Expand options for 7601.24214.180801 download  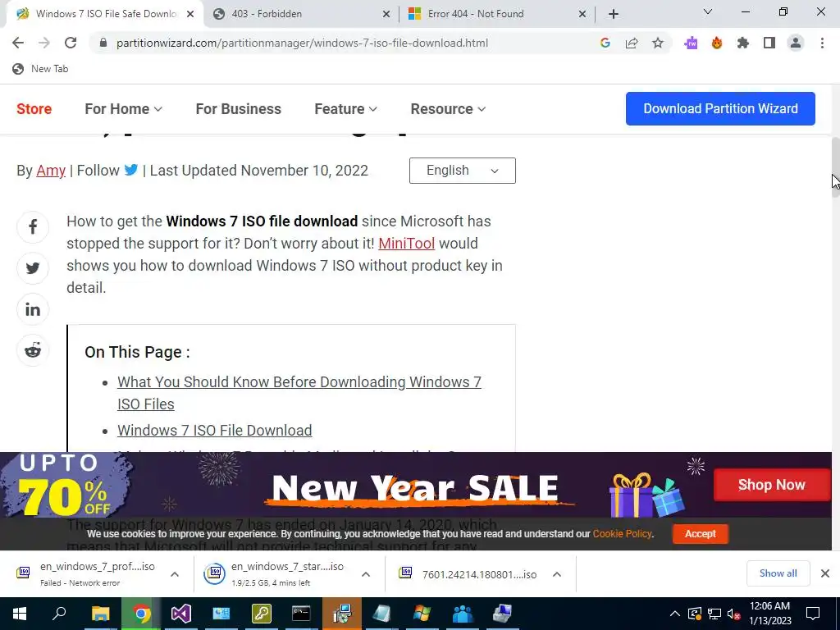(x=557, y=574)
